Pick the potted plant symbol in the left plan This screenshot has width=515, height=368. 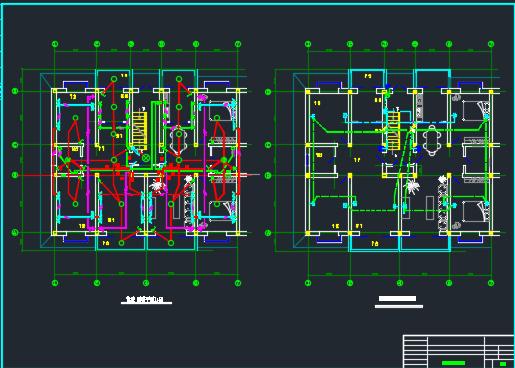click(157, 185)
